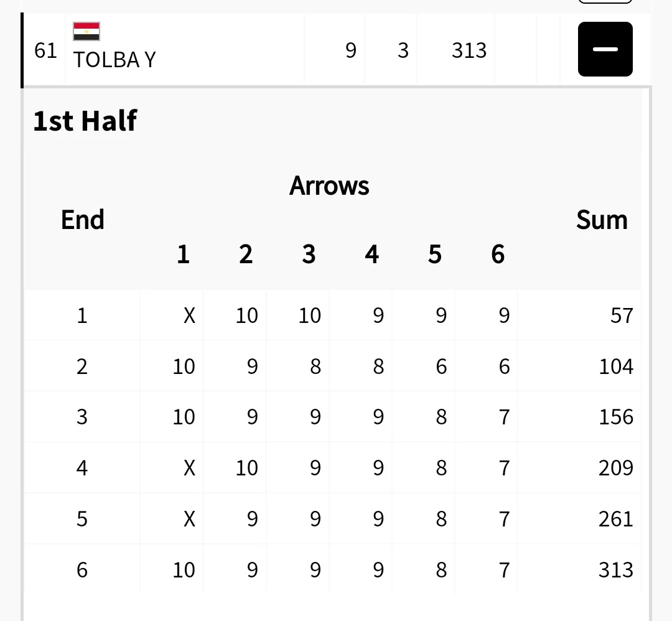Click the End column header
Screen dimensions: 672x621
pos(83,220)
